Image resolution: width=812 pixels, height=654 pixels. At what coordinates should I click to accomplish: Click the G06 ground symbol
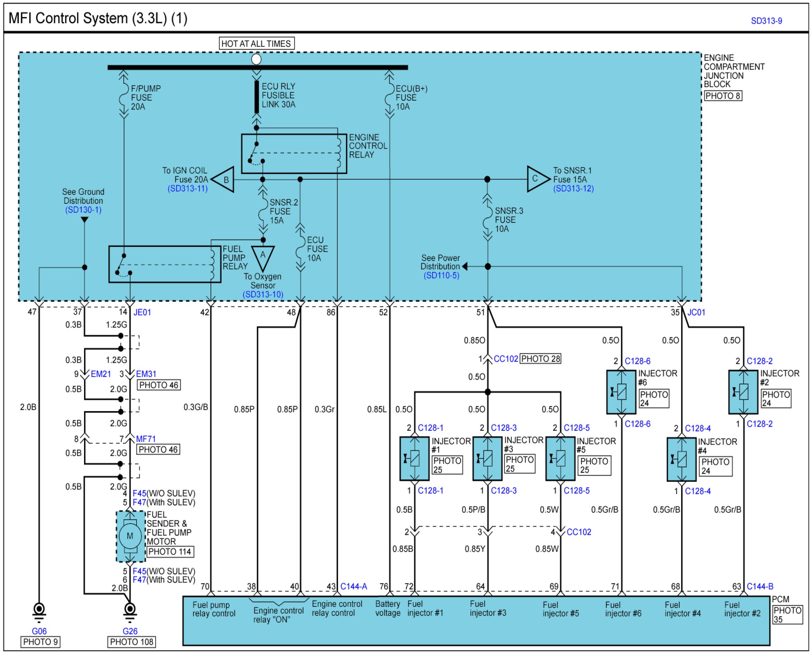click(39, 610)
